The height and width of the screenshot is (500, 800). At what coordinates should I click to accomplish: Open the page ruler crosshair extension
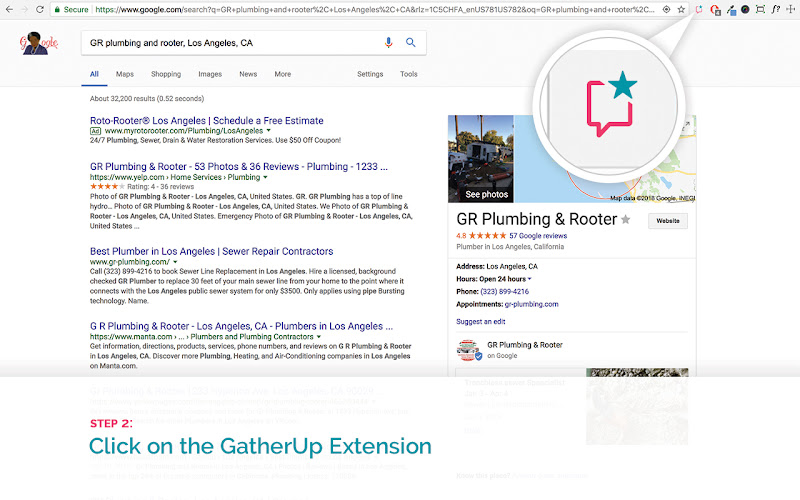[791, 9]
